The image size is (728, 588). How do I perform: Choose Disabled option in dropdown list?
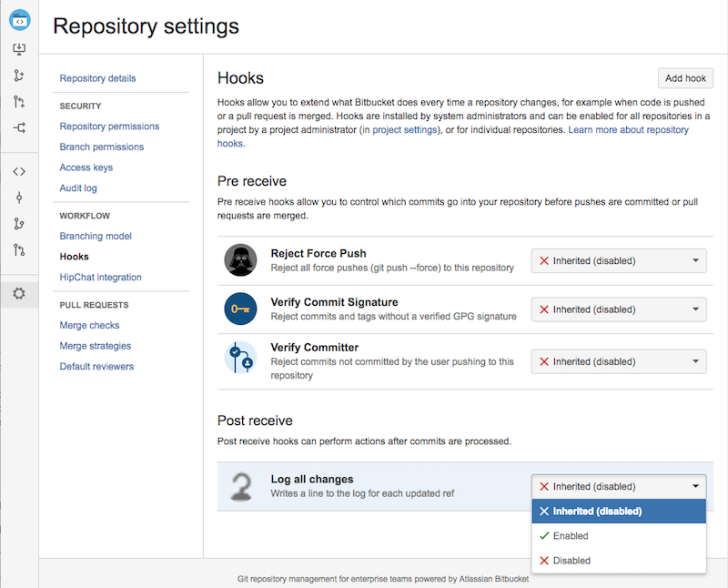coord(619,561)
